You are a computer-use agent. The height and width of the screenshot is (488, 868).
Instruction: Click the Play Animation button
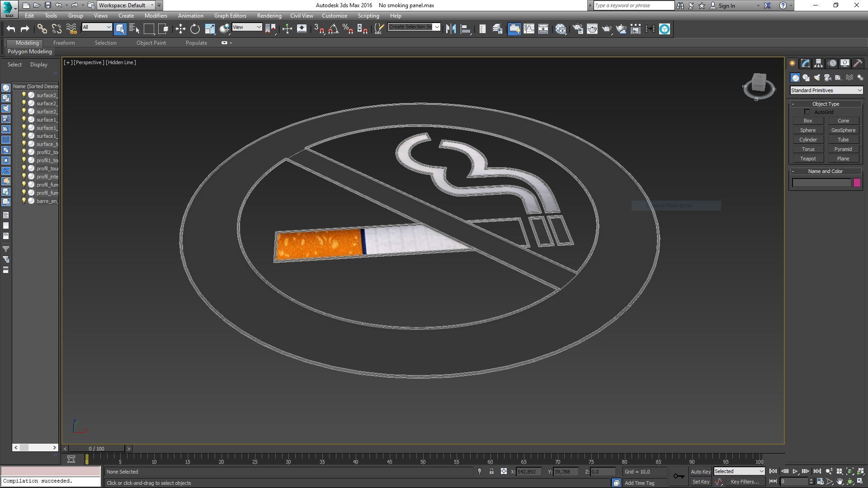point(795,471)
